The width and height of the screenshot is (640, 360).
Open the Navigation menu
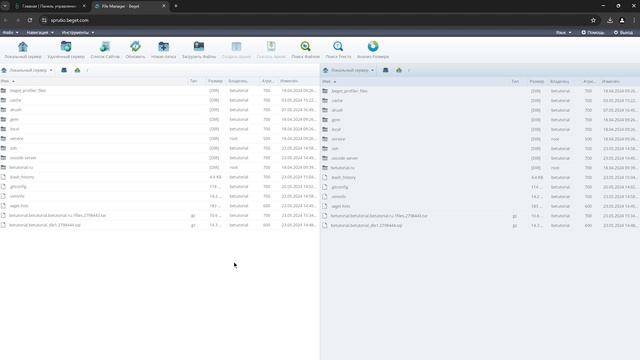click(40, 32)
